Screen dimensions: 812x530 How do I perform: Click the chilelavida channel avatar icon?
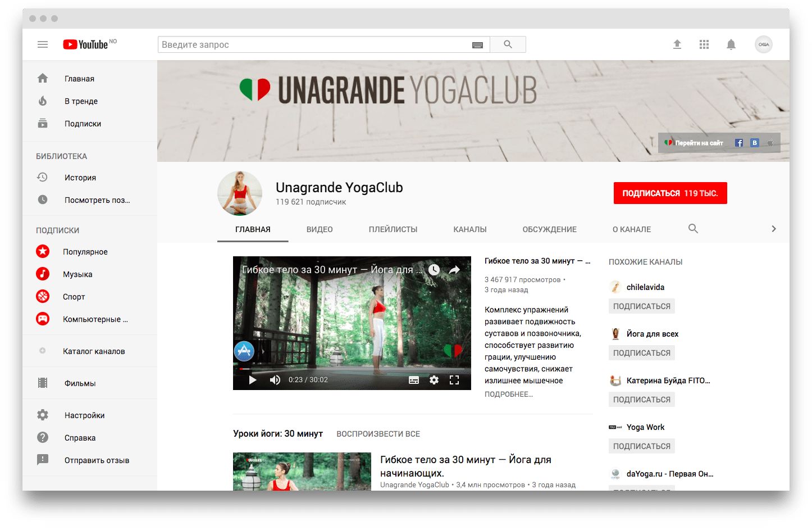[x=615, y=287]
